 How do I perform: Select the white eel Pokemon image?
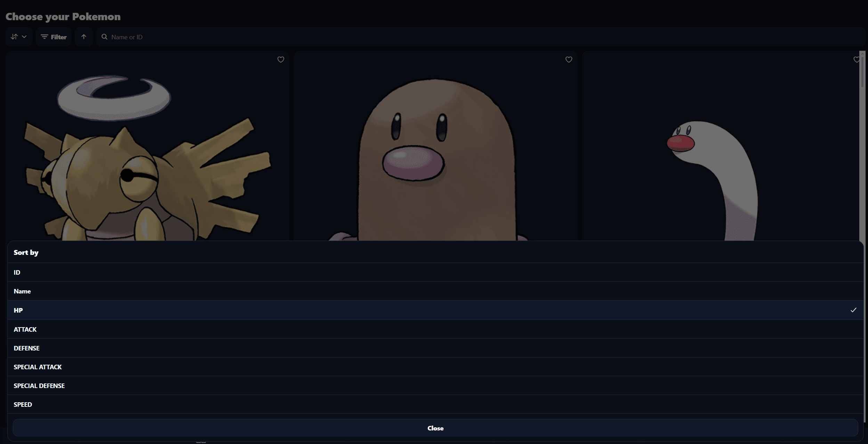(712, 181)
